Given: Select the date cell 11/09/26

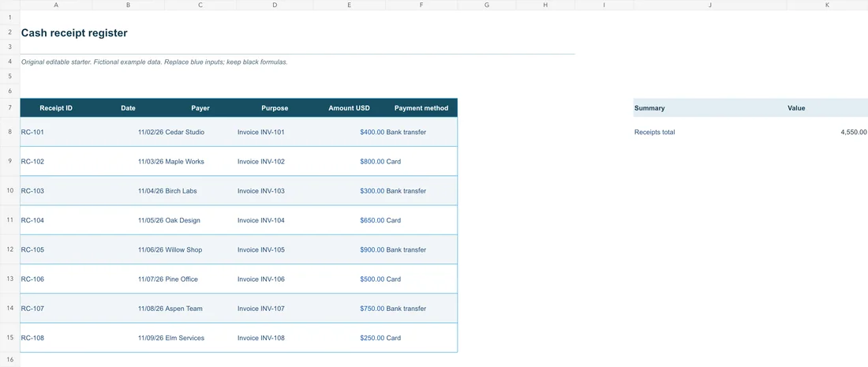Looking at the screenshot, I should tap(128, 338).
